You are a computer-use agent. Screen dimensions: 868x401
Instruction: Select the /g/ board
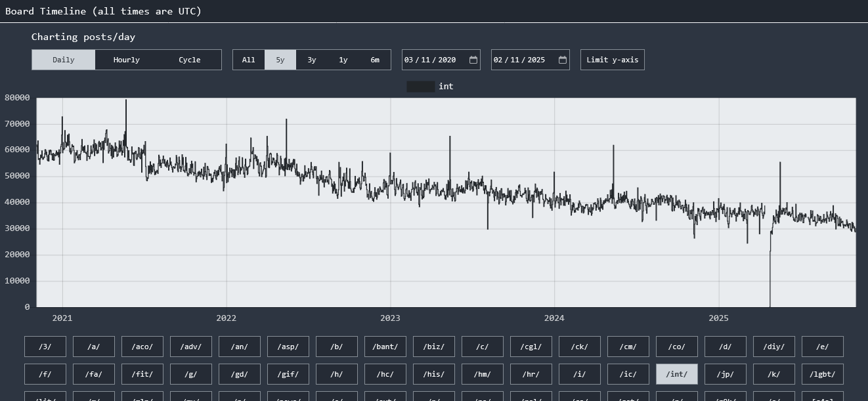click(191, 374)
